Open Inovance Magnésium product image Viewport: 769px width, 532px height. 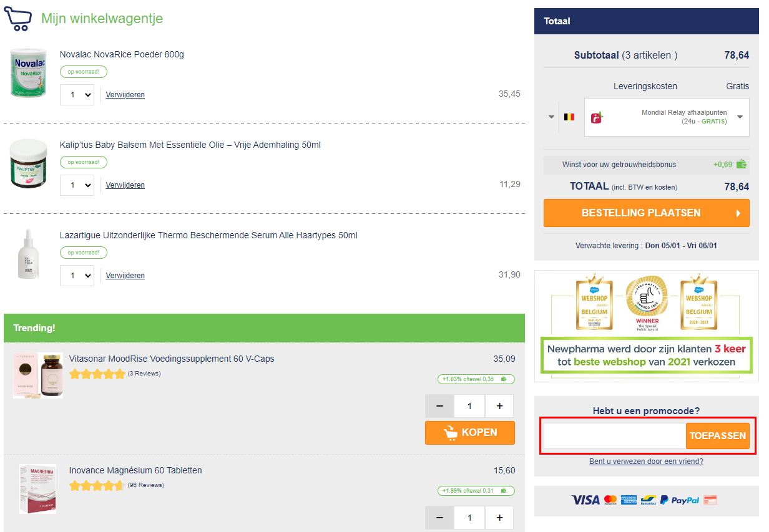point(37,488)
